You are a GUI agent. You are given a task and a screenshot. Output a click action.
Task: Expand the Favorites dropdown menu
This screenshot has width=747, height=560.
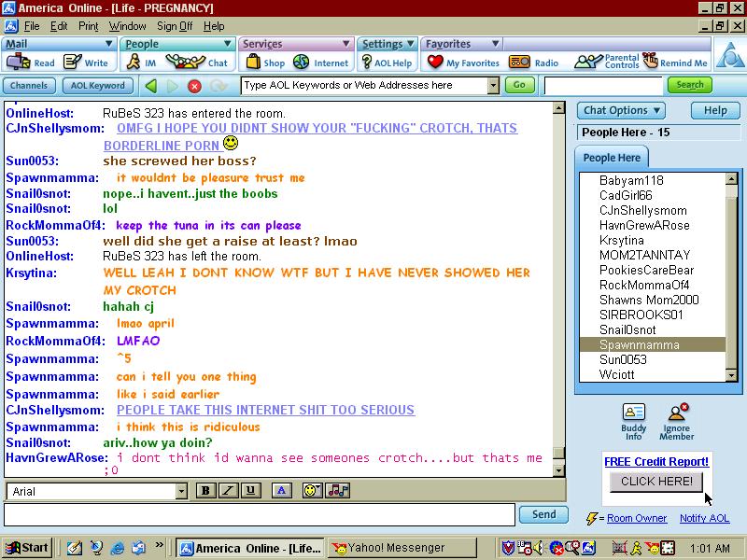[x=496, y=44]
